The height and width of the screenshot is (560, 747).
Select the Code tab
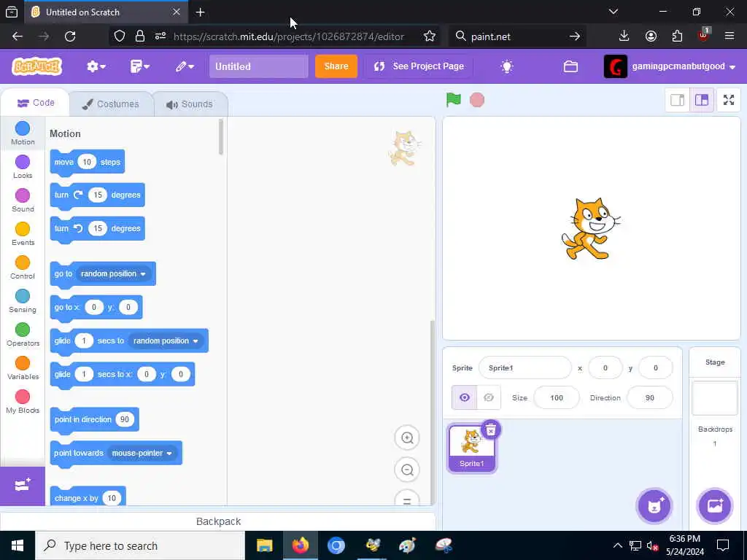point(35,103)
